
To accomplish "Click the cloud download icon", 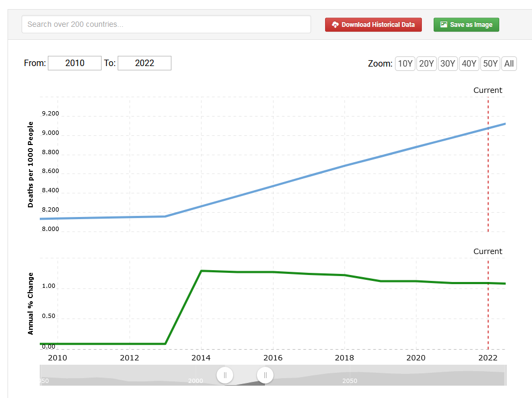I will (x=335, y=25).
